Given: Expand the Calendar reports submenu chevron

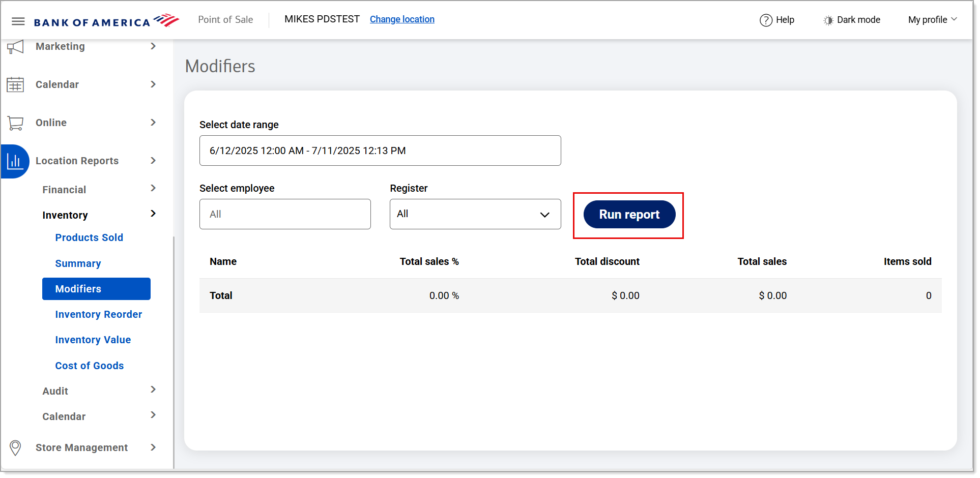Looking at the screenshot, I should point(153,415).
